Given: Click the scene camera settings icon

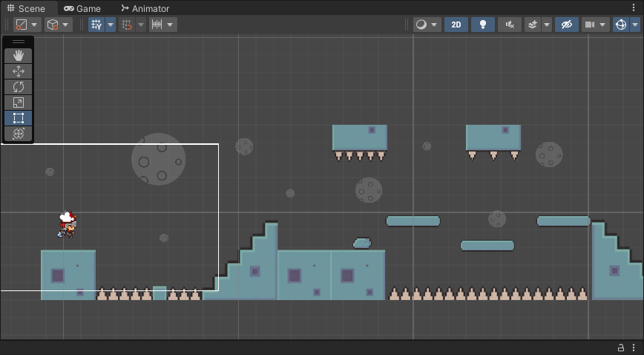Looking at the screenshot, I should pos(590,25).
